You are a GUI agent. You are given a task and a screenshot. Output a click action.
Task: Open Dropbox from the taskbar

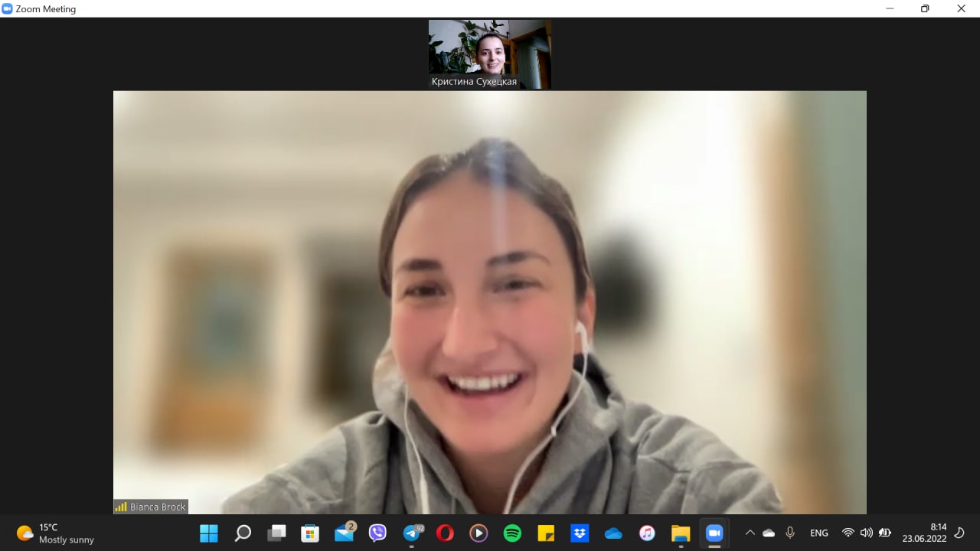[580, 533]
